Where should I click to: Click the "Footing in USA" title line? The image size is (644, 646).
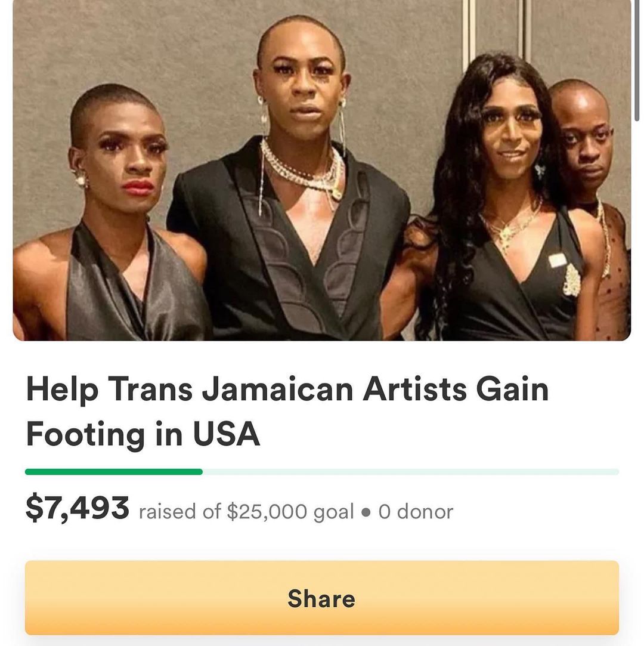143,434
